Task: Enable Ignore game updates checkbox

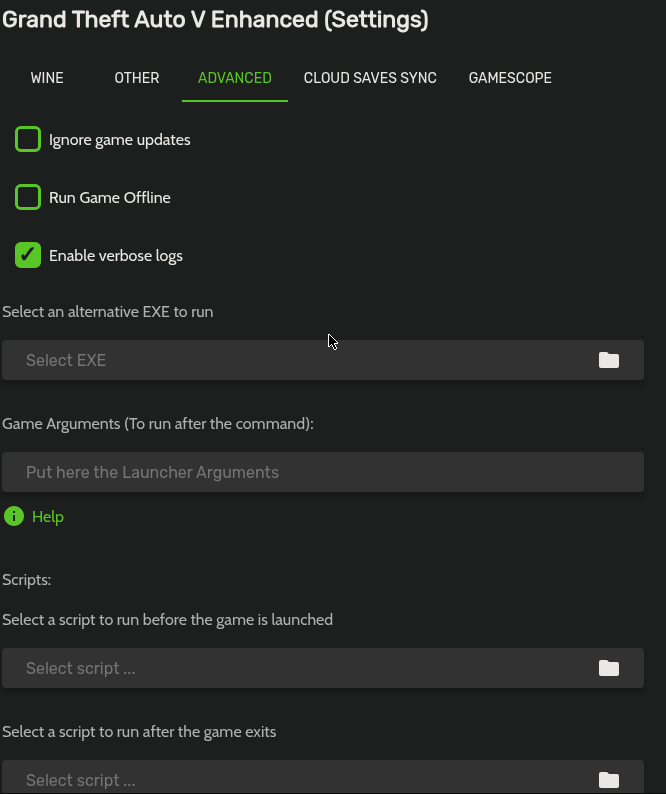Action: tap(28, 139)
